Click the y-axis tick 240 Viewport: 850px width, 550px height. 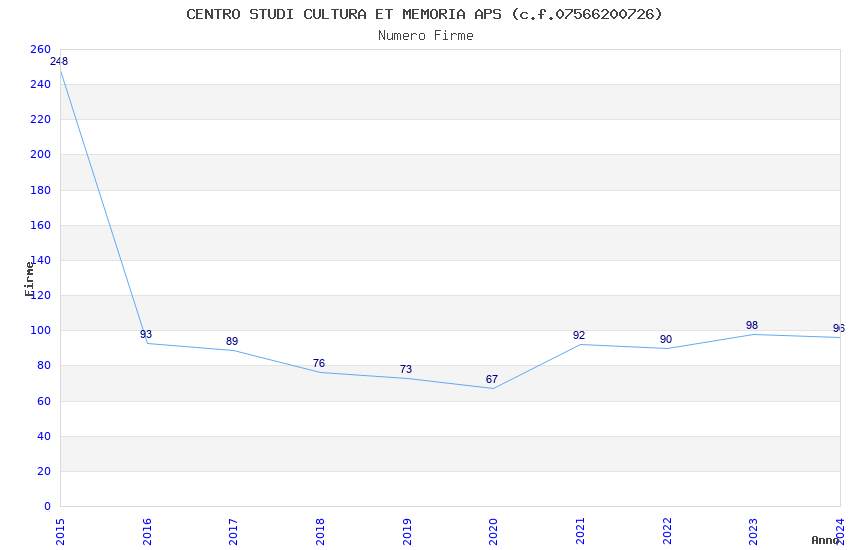pyautogui.click(x=40, y=85)
